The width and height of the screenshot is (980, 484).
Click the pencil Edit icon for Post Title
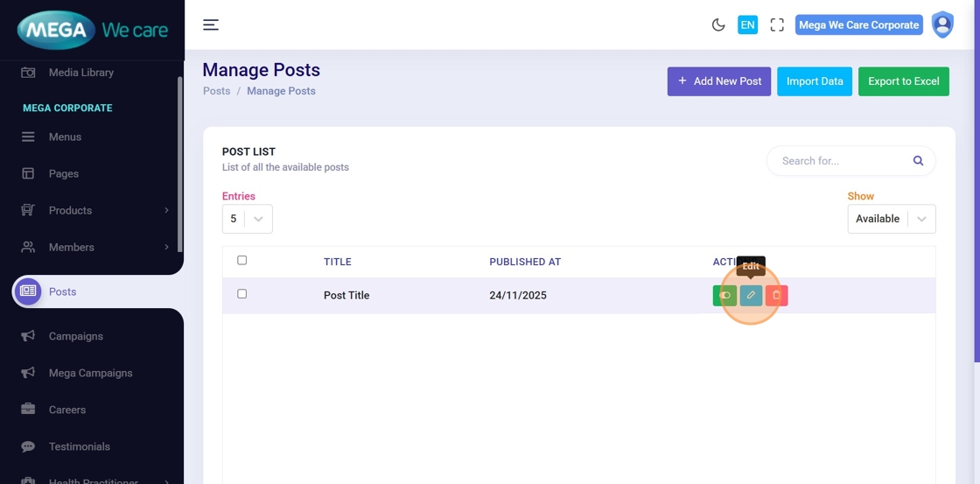[x=751, y=296]
